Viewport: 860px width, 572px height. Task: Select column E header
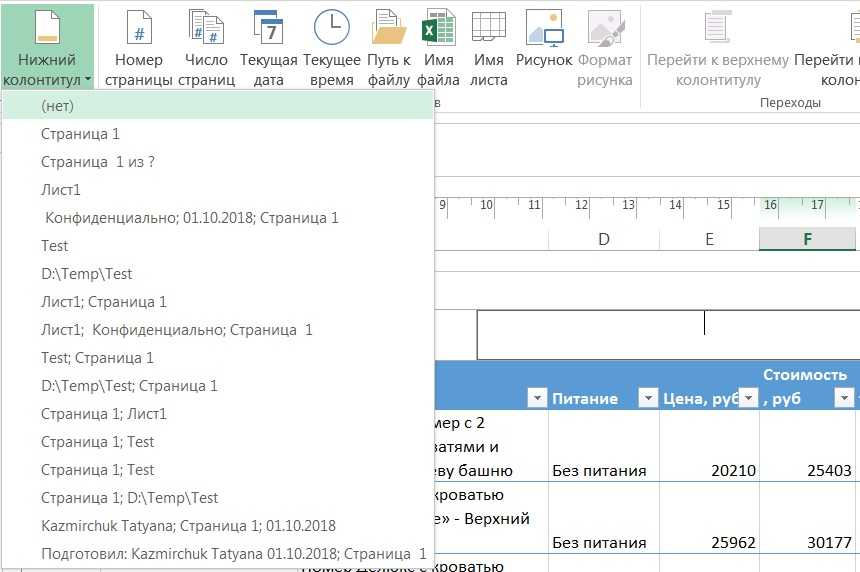(709, 239)
